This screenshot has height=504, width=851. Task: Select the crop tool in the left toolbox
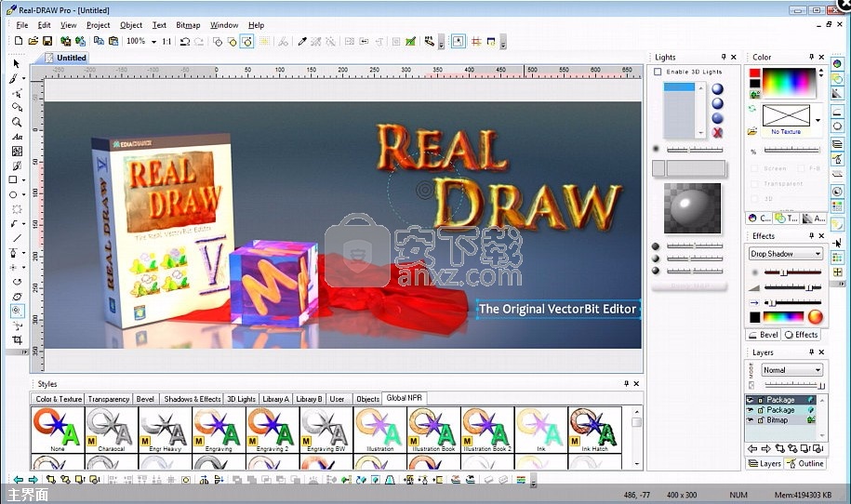17,340
